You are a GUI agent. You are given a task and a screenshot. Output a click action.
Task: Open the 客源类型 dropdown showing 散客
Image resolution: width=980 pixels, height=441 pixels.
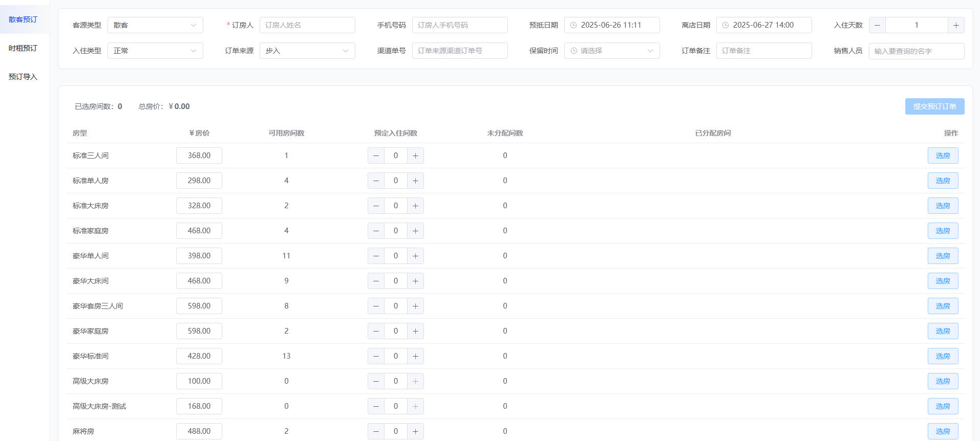pyautogui.click(x=155, y=25)
